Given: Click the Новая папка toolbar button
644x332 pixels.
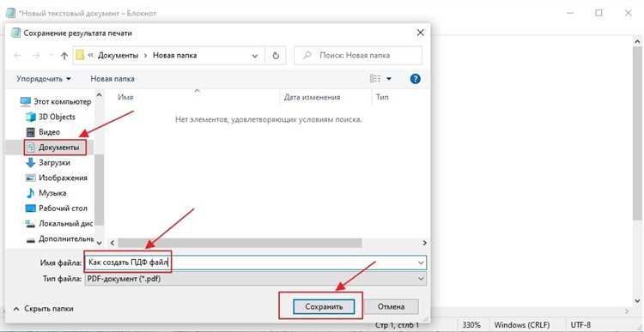Looking at the screenshot, I should (x=112, y=79).
